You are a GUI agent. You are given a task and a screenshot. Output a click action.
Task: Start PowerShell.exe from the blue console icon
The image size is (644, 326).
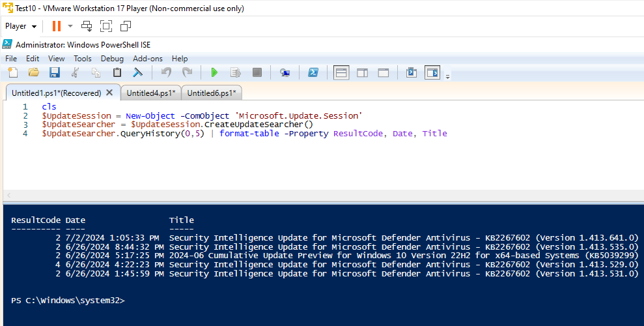[x=313, y=73]
